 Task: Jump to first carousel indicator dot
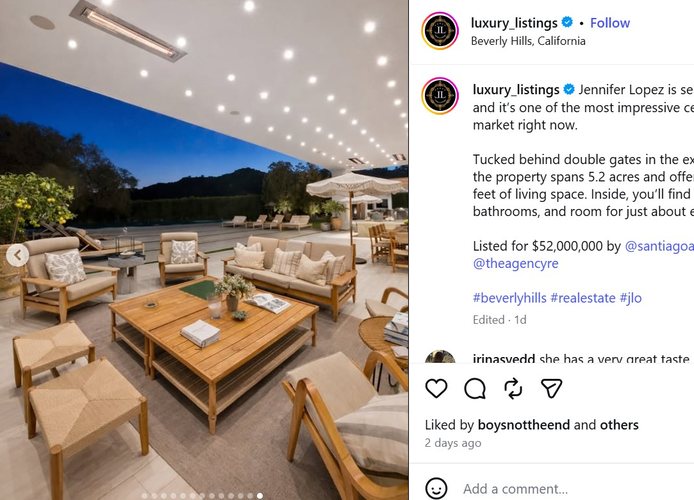click(x=145, y=496)
